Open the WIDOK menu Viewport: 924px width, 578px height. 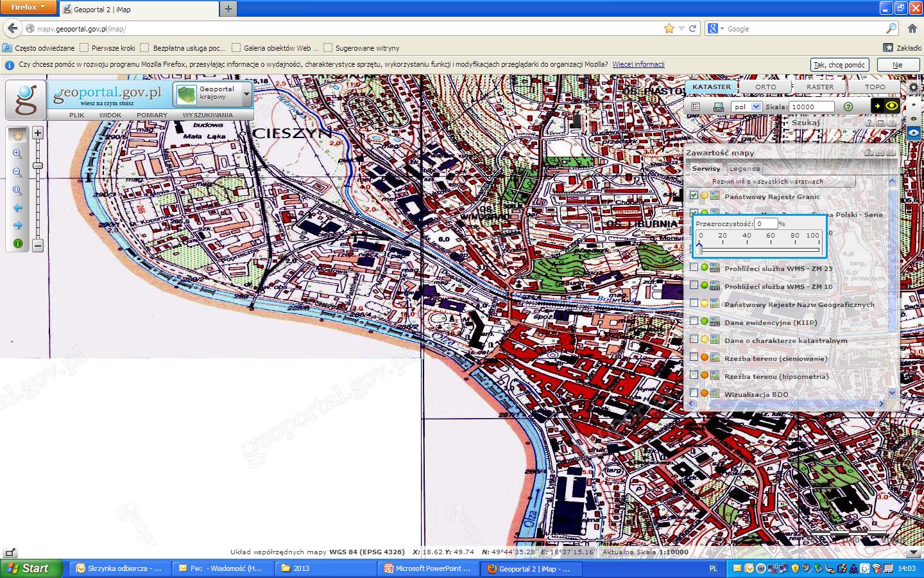click(110, 115)
